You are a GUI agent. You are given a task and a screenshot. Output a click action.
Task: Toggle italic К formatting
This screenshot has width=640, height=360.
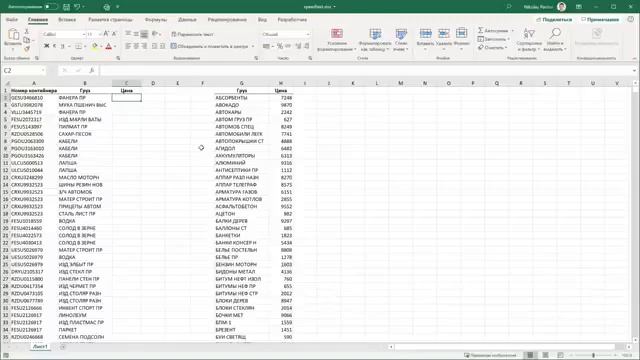[54, 46]
